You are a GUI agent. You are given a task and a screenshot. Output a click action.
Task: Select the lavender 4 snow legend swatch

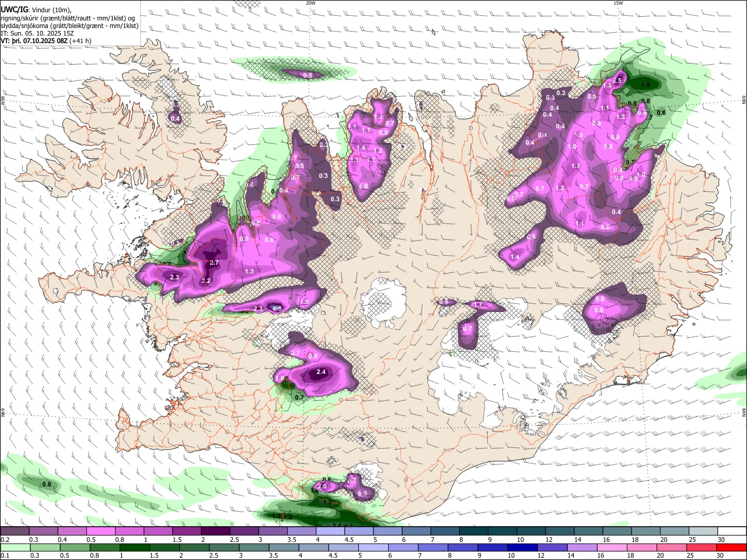[x=330, y=531]
